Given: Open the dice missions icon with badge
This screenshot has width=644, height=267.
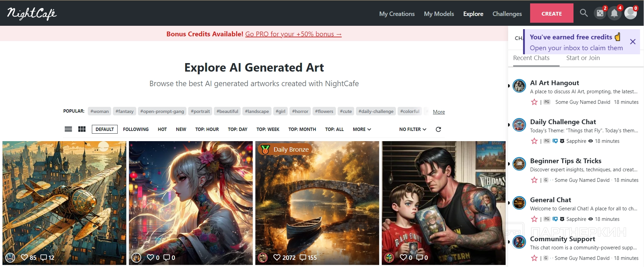Looking at the screenshot, I should point(600,13).
